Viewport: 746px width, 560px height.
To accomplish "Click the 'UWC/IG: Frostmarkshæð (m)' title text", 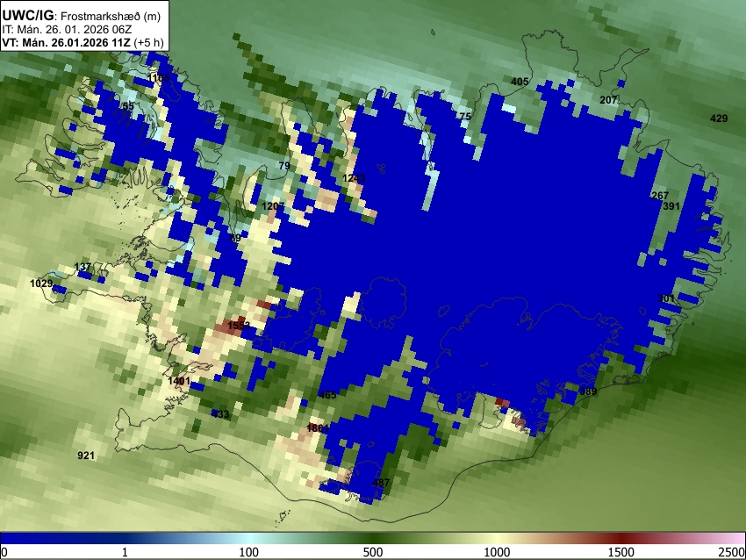I will [x=82, y=16].
